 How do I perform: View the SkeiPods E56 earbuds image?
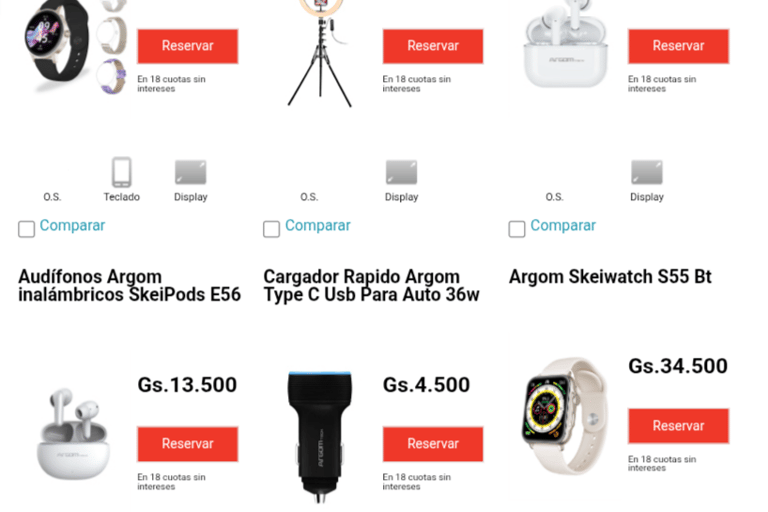pos(73,433)
